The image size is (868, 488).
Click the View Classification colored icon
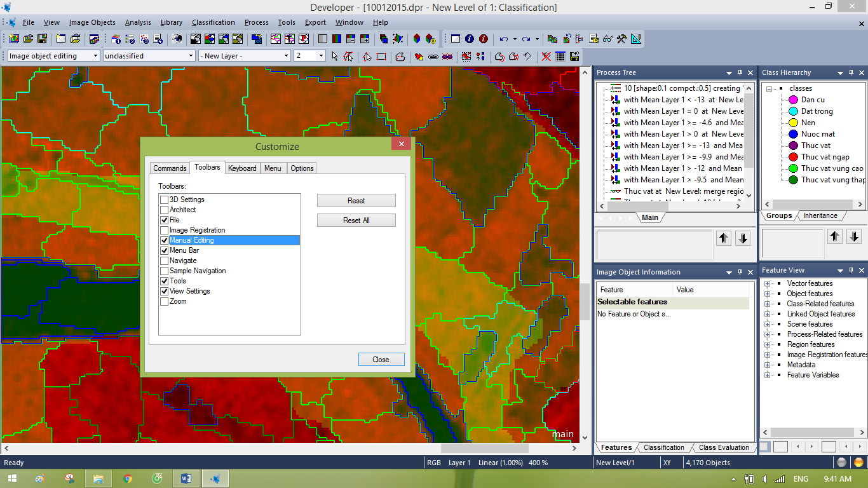click(210, 39)
